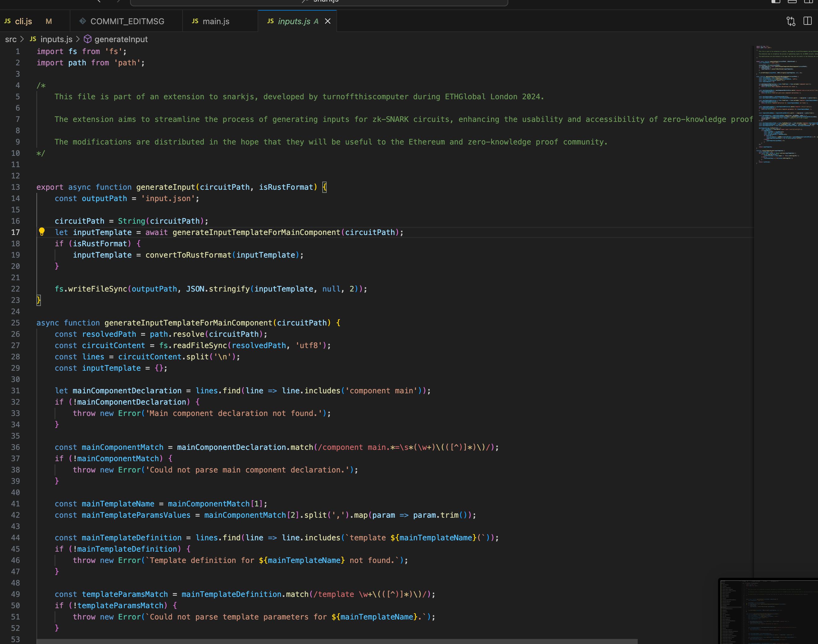Close the inputs.js tab

pyautogui.click(x=328, y=21)
